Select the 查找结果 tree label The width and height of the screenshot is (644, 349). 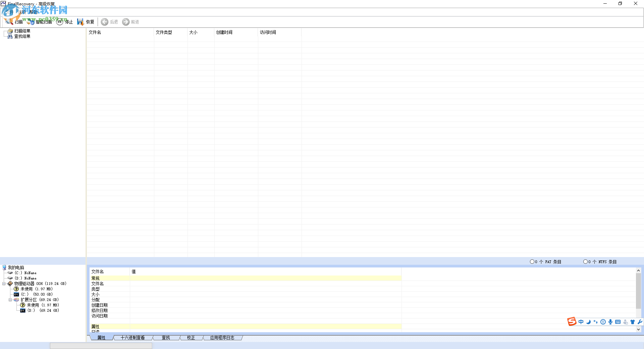click(22, 36)
